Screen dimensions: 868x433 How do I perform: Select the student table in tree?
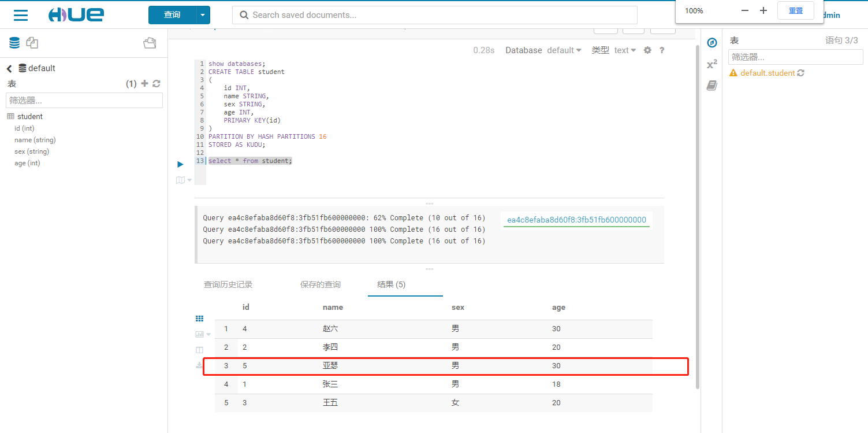(29, 116)
